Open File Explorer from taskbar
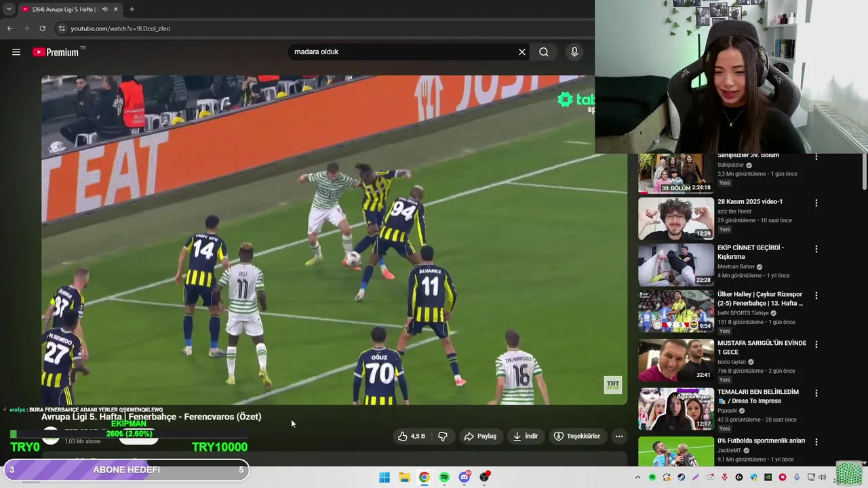 (404, 477)
